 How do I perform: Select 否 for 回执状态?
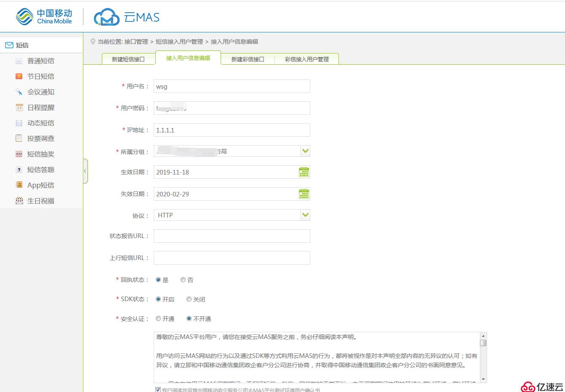tap(183, 280)
